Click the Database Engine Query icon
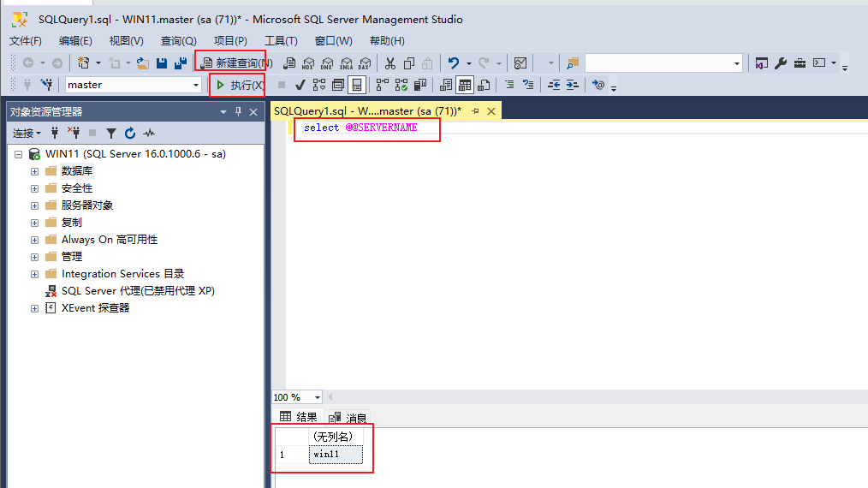The height and width of the screenshot is (488, 868). tap(289, 63)
